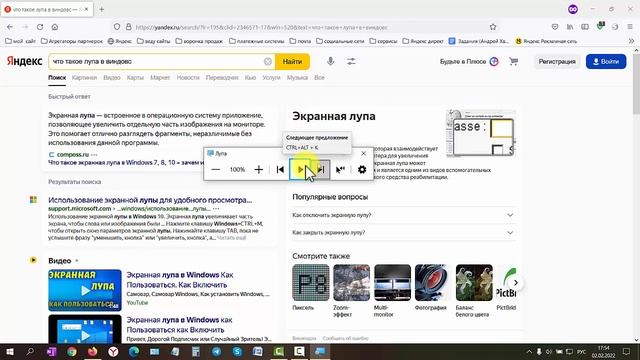Viewport: 640px width, 360px height.
Task: Open Telegram from the taskbar
Action: tap(216, 351)
